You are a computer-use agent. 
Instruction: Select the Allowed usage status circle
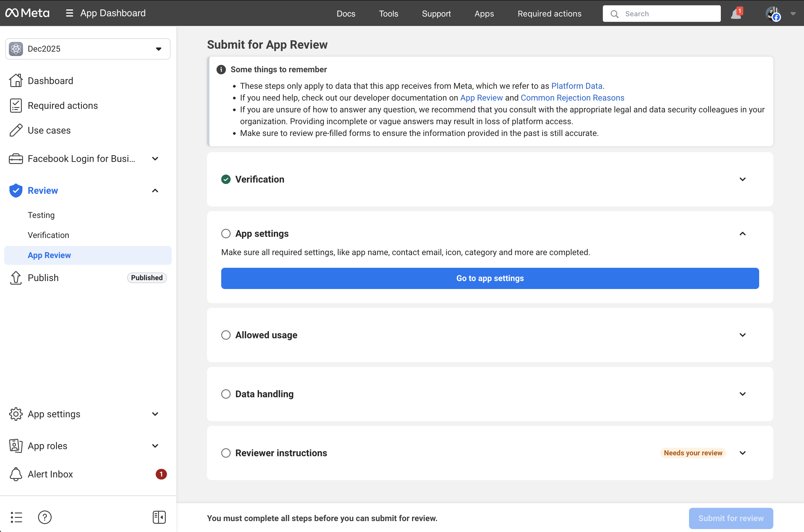(226, 335)
